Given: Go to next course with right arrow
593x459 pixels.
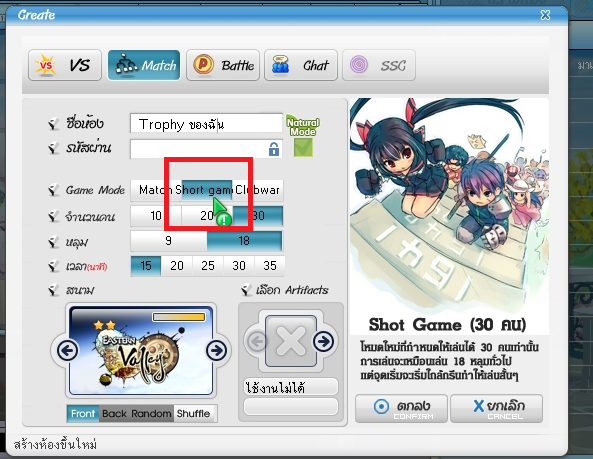Looking at the screenshot, I should click(x=217, y=350).
